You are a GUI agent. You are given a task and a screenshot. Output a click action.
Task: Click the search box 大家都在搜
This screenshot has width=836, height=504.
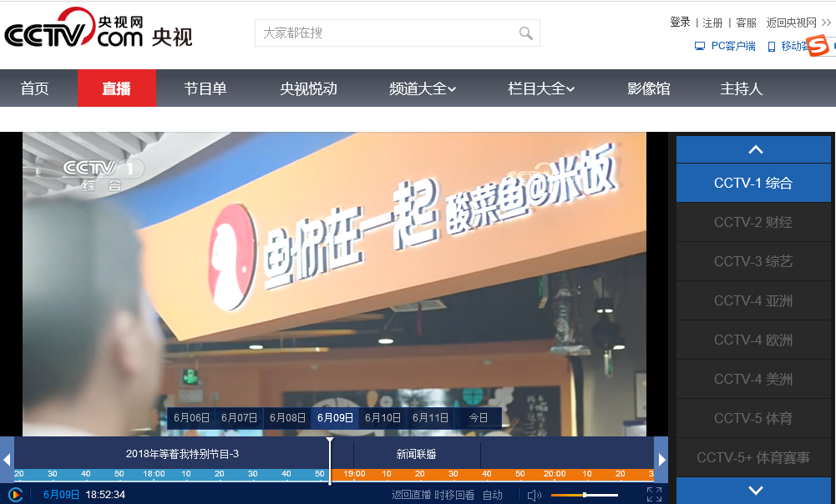pyautogui.click(x=398, y=33)
